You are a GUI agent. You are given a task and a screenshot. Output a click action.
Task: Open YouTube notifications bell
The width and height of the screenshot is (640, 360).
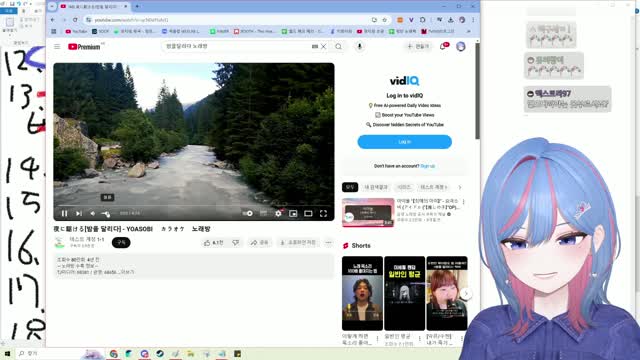443,47
